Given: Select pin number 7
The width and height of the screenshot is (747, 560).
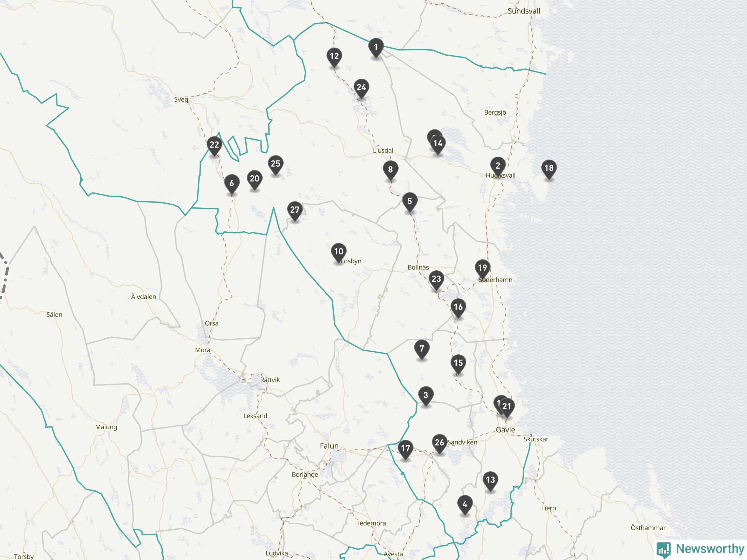Looking at the screenshot, I should tap(421, 349).
